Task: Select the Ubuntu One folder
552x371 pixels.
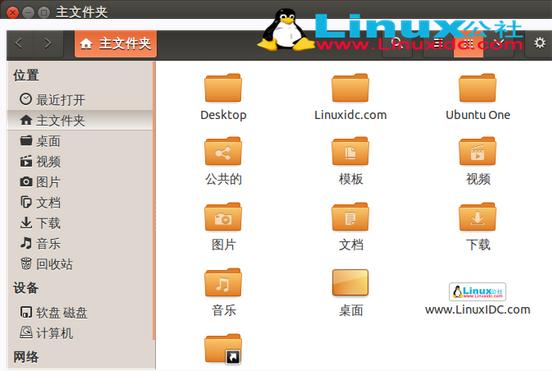Action: pos(478,97)
